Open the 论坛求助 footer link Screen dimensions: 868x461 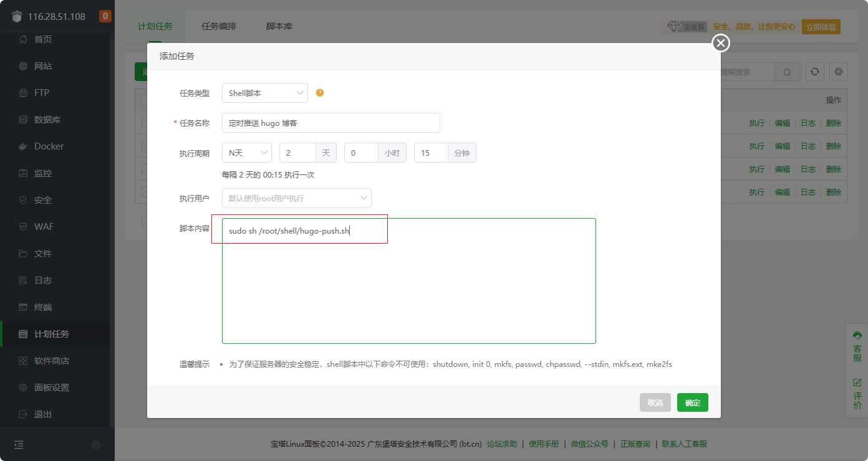click(x=502, y=444)
